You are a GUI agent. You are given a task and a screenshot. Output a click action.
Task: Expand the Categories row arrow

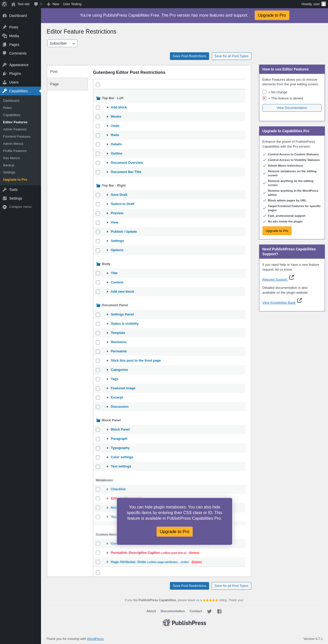point(108,370)
